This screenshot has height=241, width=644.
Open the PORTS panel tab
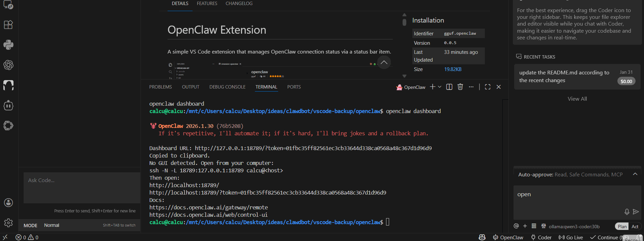[x=294, y=87]
